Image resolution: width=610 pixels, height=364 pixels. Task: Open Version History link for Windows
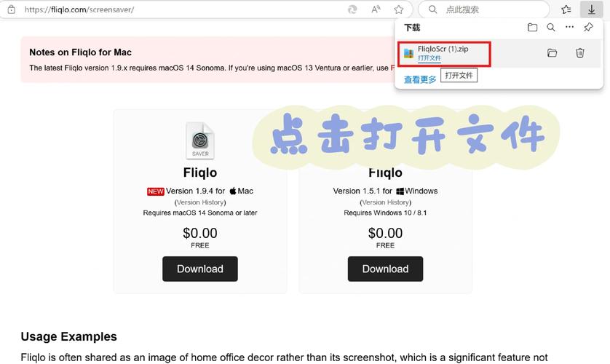[385, 202]
